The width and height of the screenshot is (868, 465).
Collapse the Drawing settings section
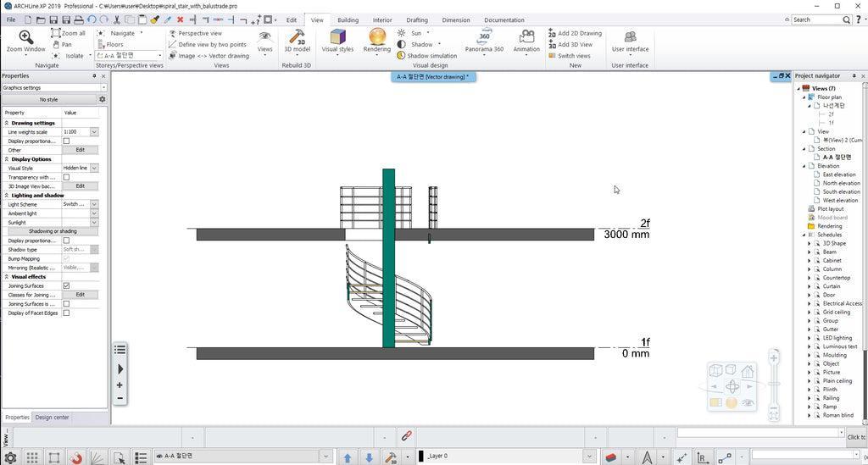pos(7,124)
